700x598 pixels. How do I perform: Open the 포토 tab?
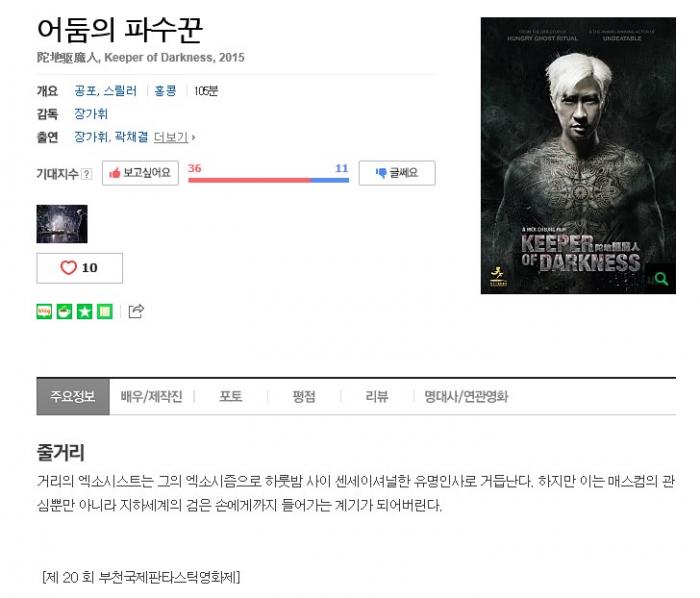click(231, 396)
